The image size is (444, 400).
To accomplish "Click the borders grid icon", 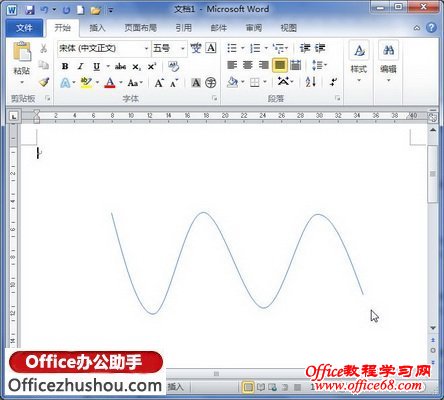I will coord(255,82).
